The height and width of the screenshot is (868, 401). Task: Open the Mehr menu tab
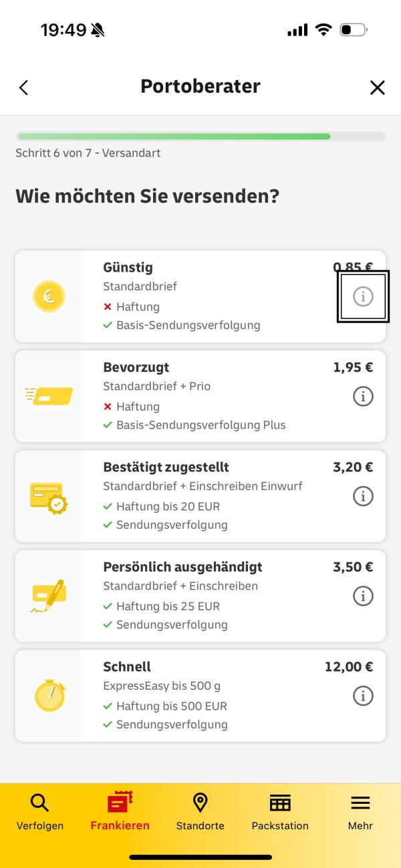(x=360, y=811)
